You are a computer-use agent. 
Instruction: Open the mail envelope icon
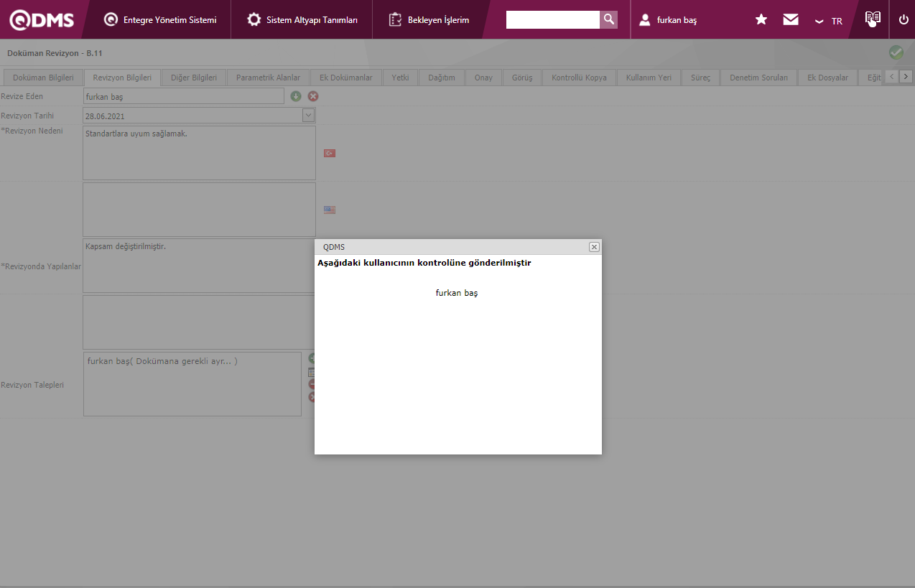coord(791,20)
